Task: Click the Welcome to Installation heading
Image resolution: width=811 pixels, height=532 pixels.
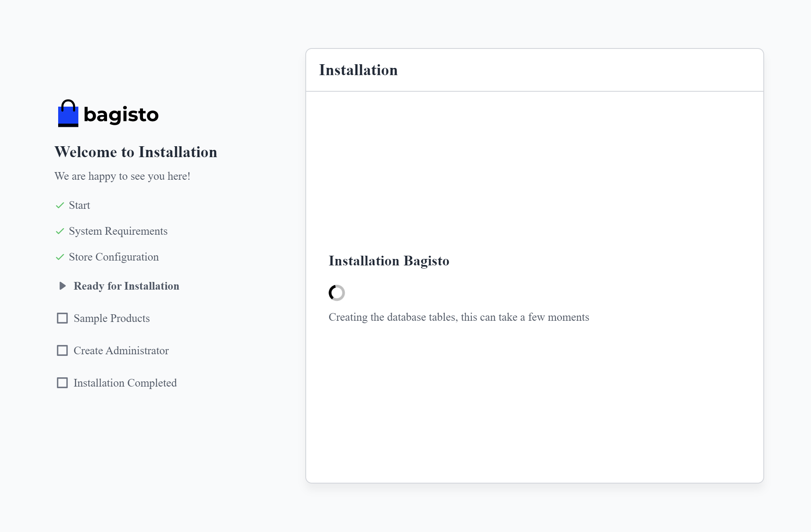Action: 136,152
